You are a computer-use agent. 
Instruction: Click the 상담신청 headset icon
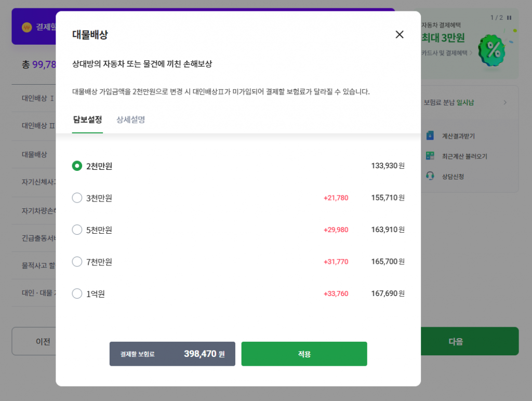[x=430, y=176]
